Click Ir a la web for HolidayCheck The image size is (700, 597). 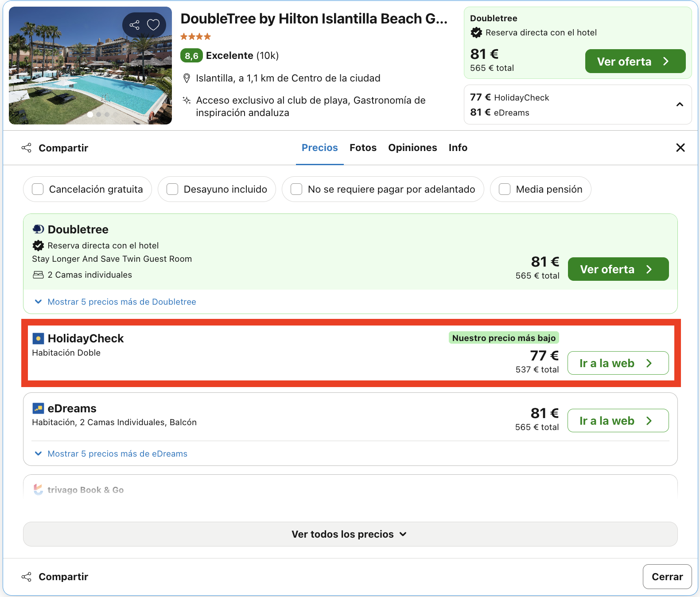(618, 363)
